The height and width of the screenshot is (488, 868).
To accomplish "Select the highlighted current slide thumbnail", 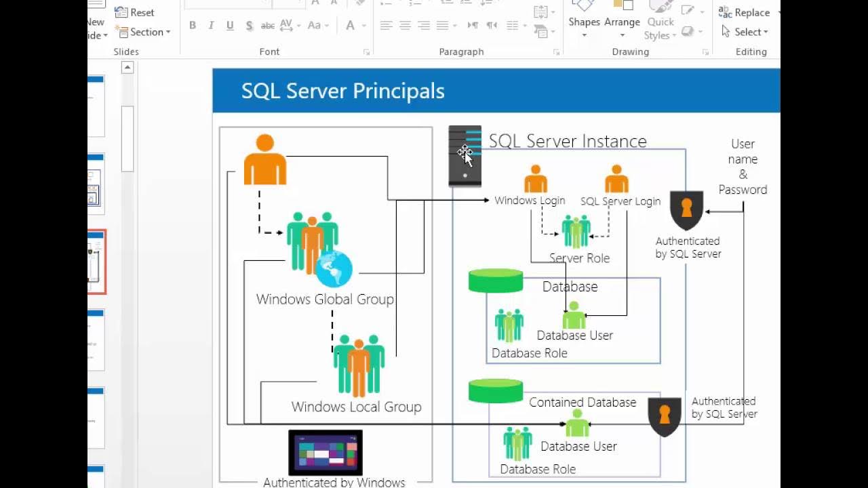I will 97,262.
